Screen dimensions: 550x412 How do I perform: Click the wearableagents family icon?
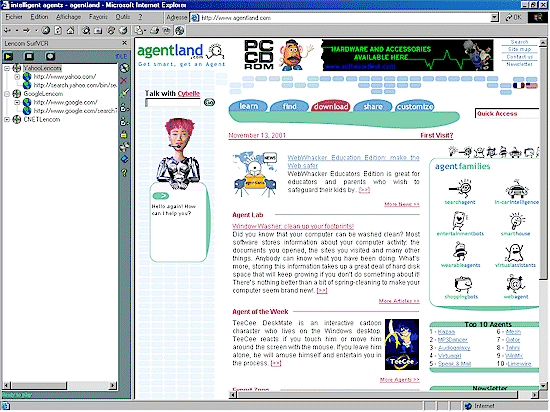460,252
